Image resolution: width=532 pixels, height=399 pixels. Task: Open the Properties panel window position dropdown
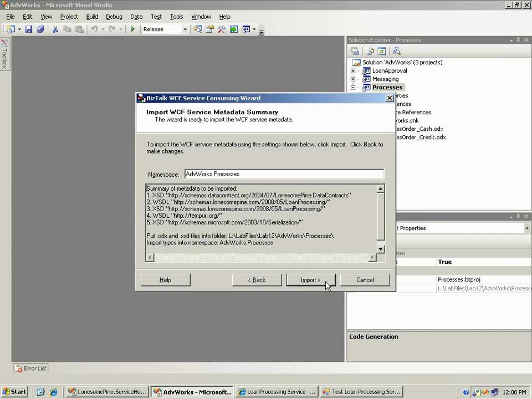coord(511,217)
